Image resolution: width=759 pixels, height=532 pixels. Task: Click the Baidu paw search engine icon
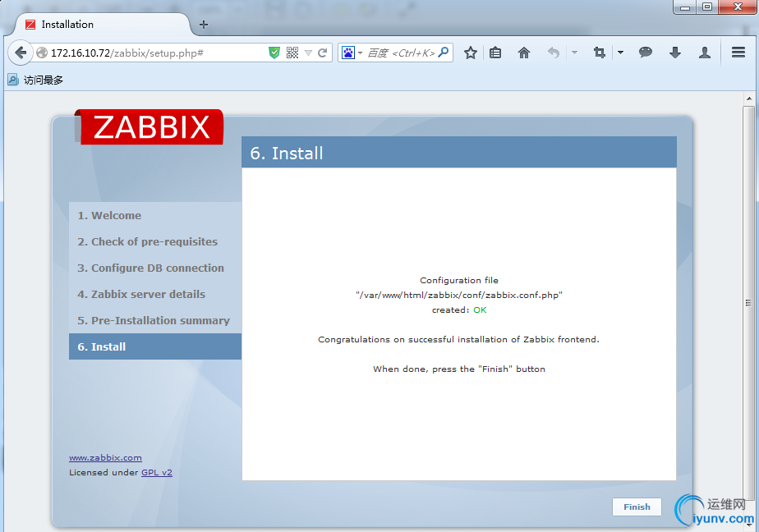(x=348, y=53)
